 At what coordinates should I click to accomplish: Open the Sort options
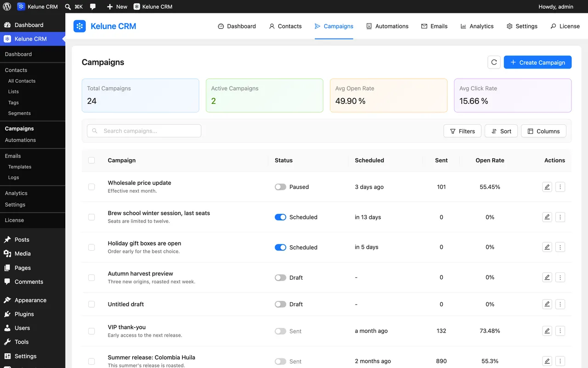click(501, 131)
